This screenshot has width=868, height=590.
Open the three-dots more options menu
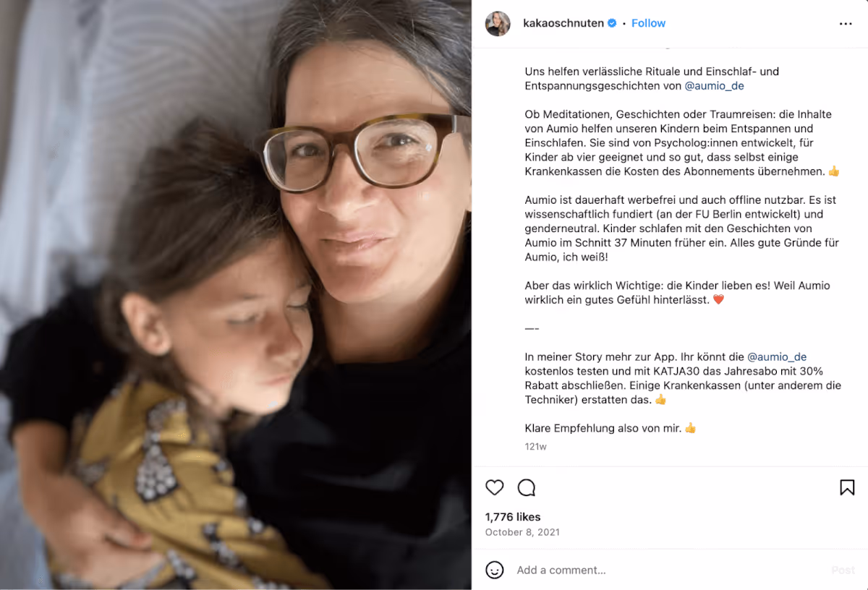[846, 24]
